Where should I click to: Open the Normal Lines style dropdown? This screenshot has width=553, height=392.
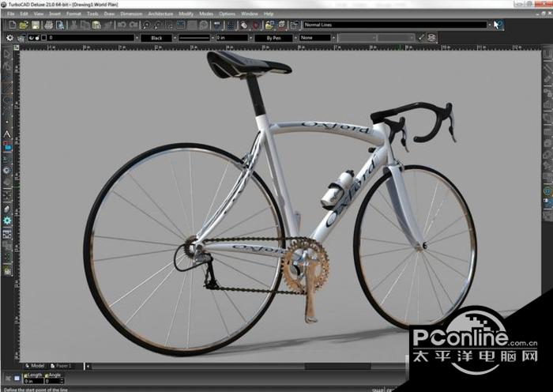(490, 24)
